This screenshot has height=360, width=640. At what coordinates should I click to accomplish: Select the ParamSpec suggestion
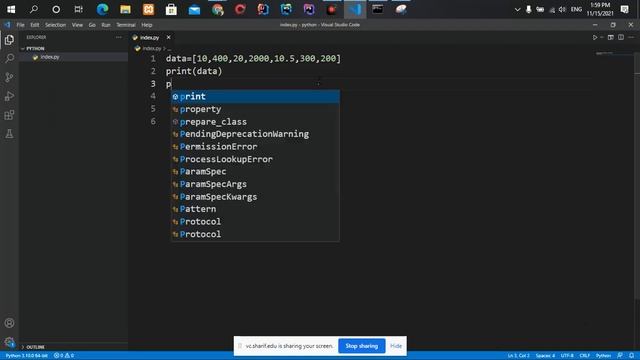[255, 172]
